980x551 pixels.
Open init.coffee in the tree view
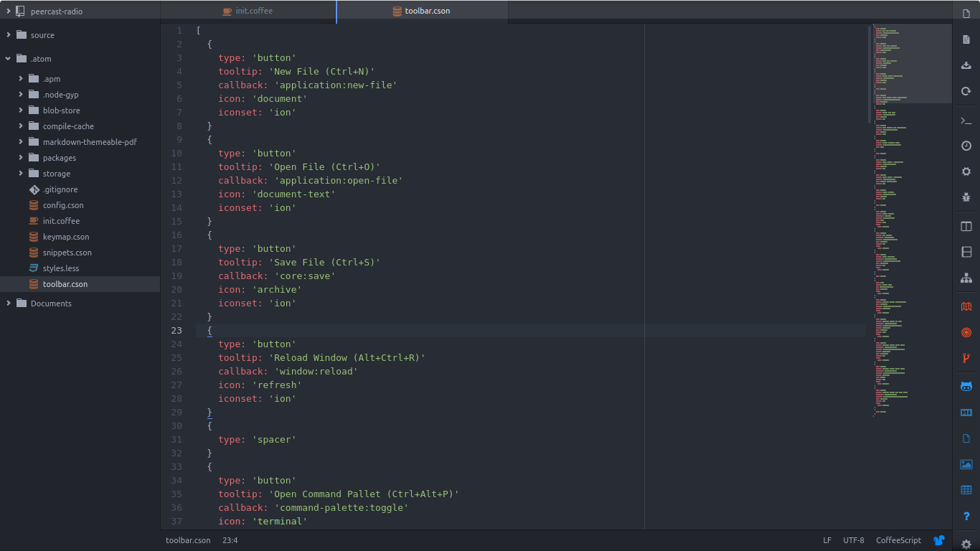(61, 221)
